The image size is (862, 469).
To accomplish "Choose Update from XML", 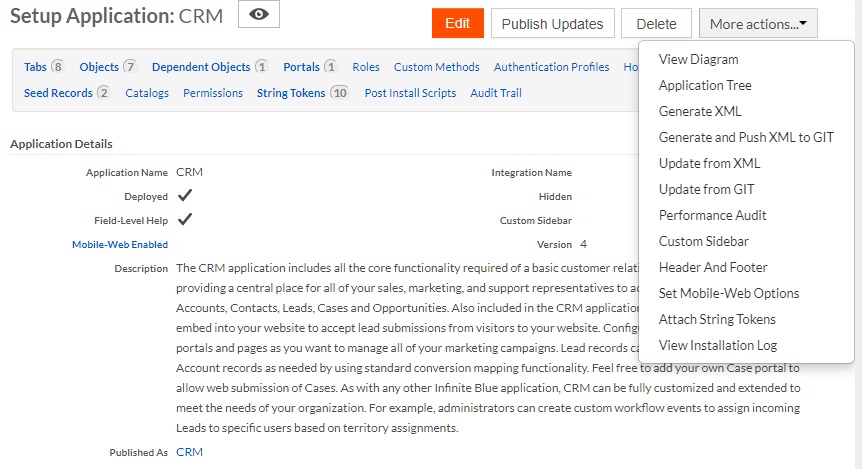I will pos(709,163).
